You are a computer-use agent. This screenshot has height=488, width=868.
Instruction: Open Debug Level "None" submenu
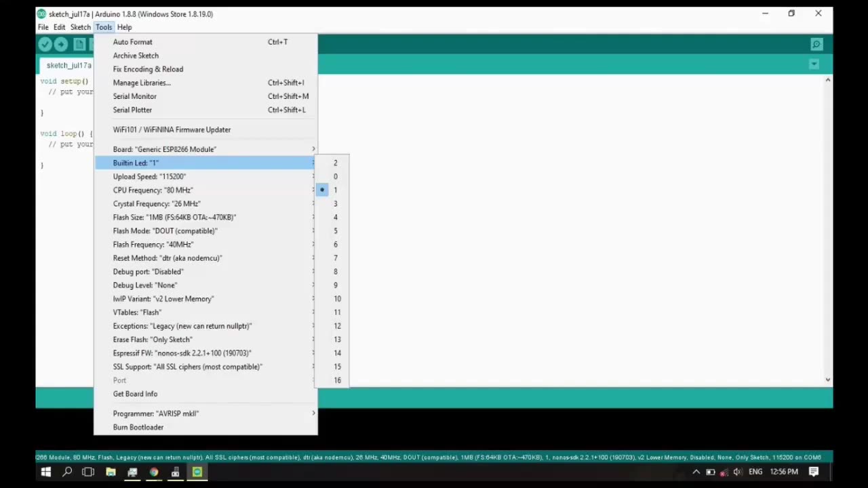[205, 285]
